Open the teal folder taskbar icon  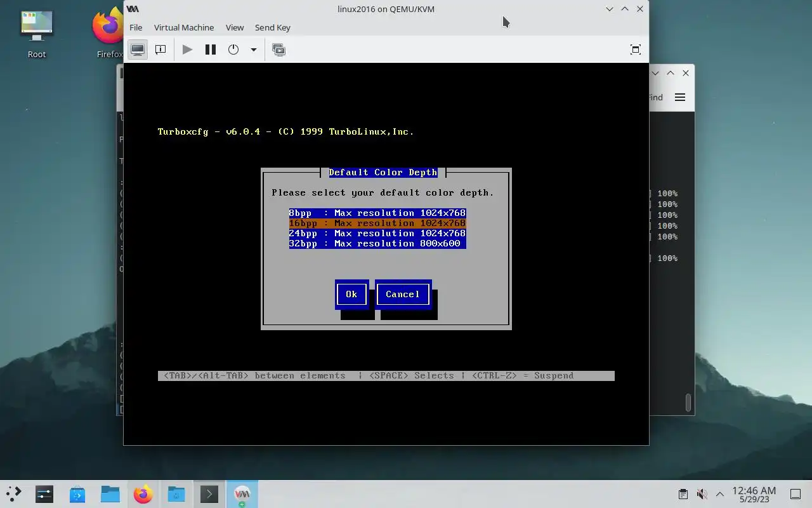point(176,494)
